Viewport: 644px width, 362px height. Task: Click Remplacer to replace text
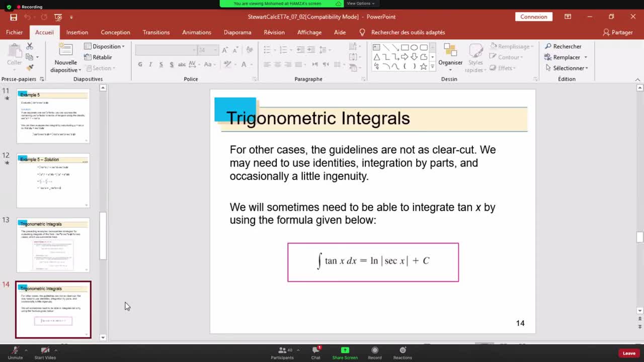pyautogui.click(x=566, y=57)
